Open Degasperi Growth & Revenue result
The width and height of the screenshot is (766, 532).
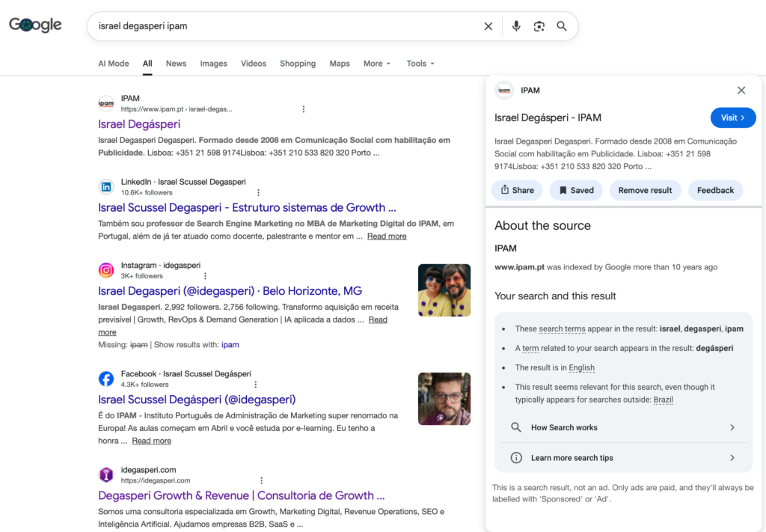pyautogui.click(x=242, y=495)
